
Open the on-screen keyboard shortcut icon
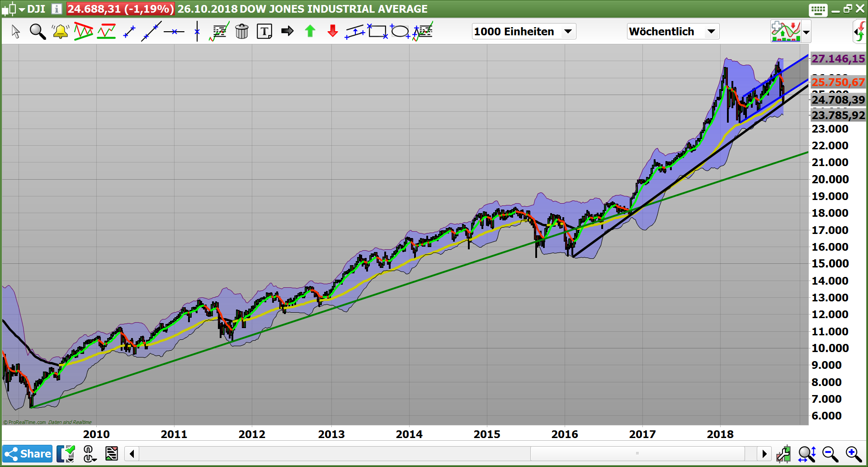818,10
